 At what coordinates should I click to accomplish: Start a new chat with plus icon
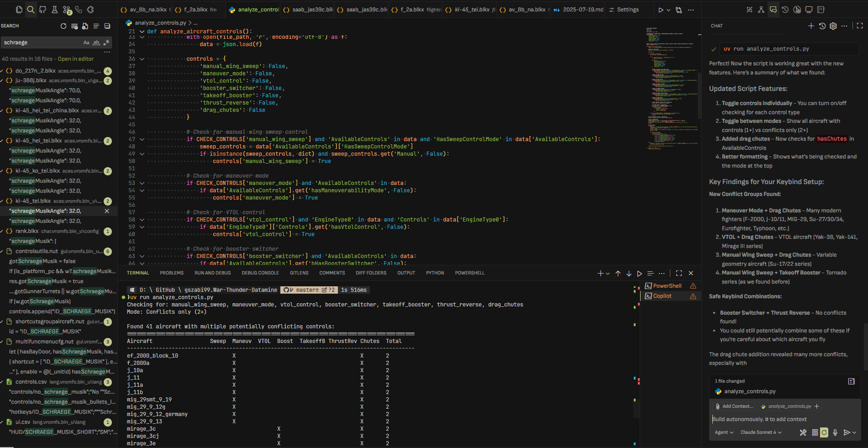click(x=811, y=26)
